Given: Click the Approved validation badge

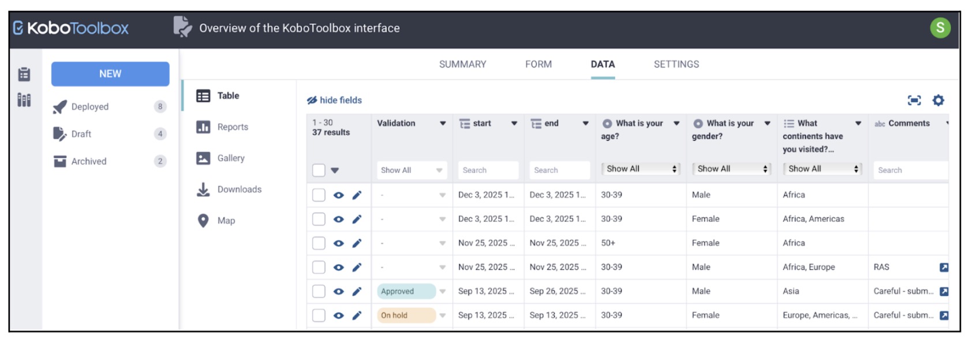Looking at the screenshot, I should point(406,292).
